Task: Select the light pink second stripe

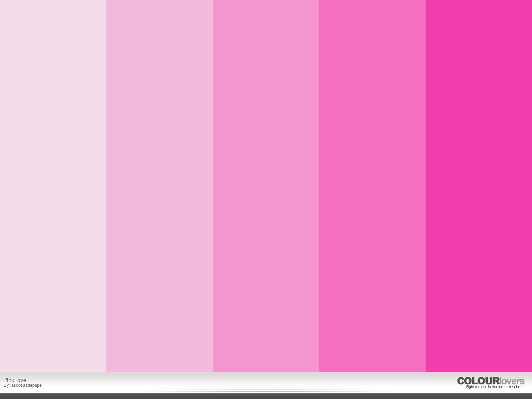Action: coord(160,186)
